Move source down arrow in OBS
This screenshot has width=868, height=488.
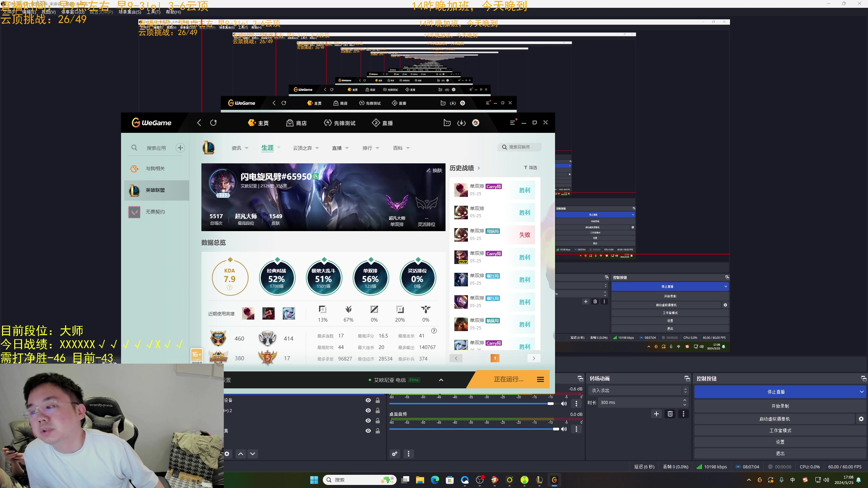pos(253,454)
